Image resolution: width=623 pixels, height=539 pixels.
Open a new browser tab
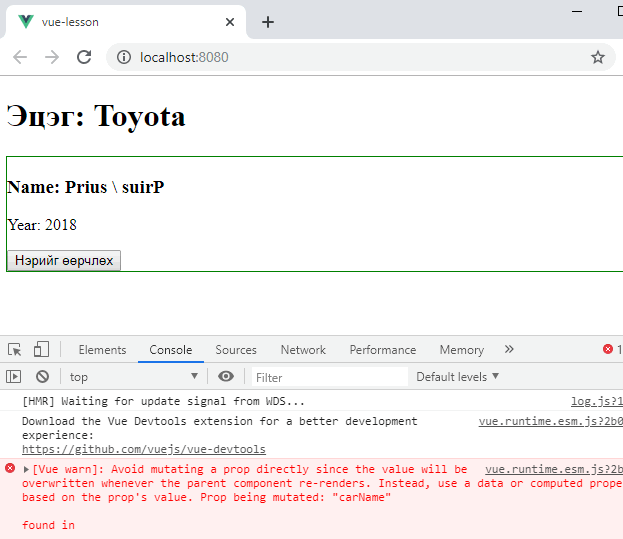pos(268,22)
